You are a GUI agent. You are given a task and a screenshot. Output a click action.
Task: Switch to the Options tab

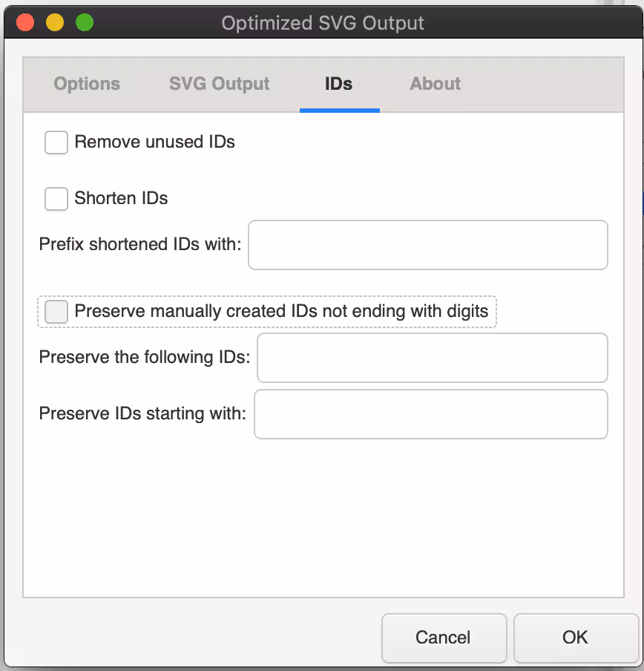[87, 84]
